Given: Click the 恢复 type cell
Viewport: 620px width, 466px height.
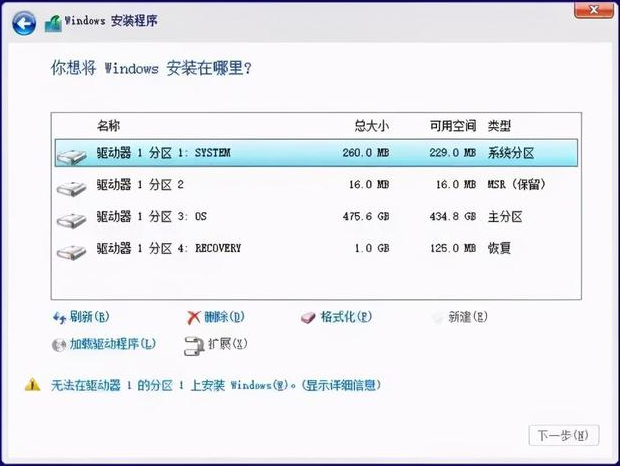Looking at the screenshot, I should click(x=499, y=249).
